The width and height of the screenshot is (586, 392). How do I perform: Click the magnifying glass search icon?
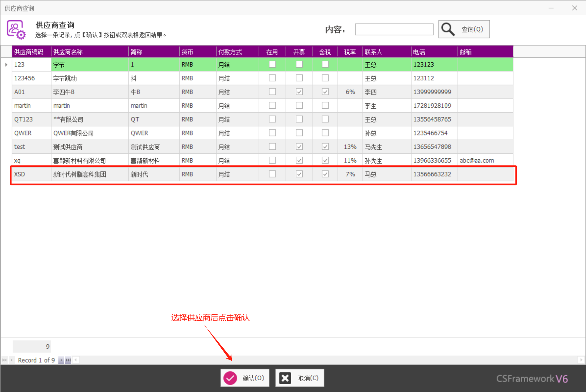pos(448,29)
